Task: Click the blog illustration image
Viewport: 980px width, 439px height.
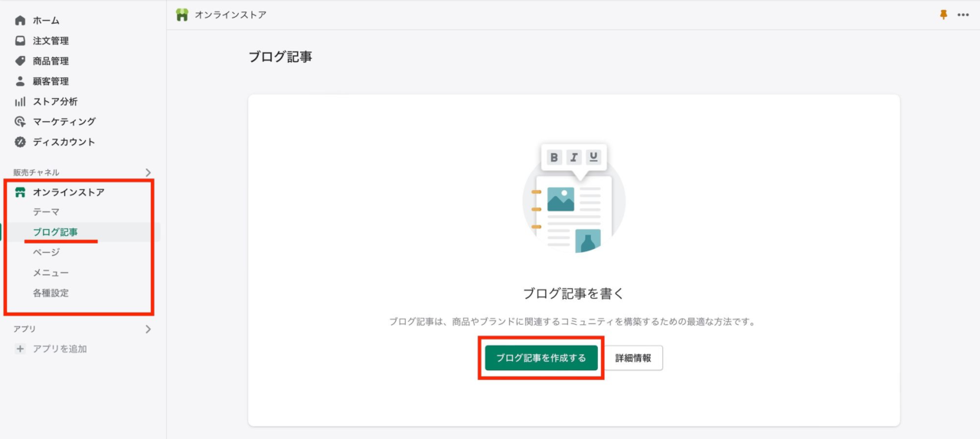Action: pyautogui.click(x=573, y=199)
